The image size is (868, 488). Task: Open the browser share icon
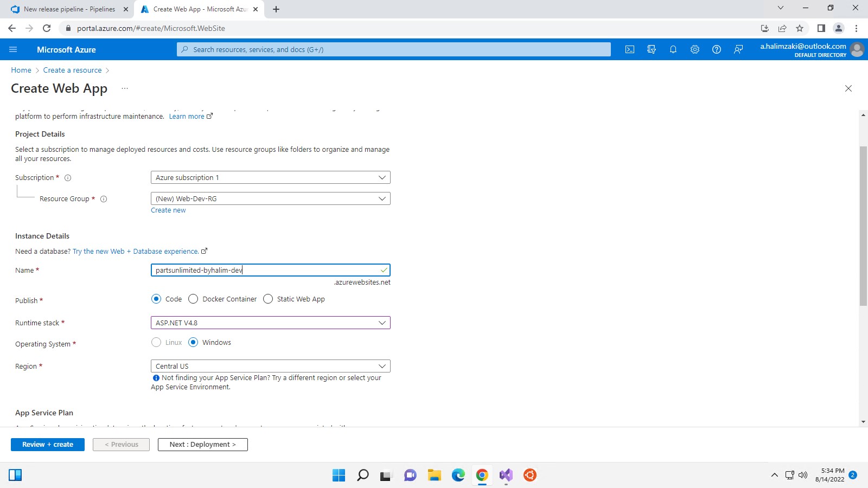click(782, 28)
